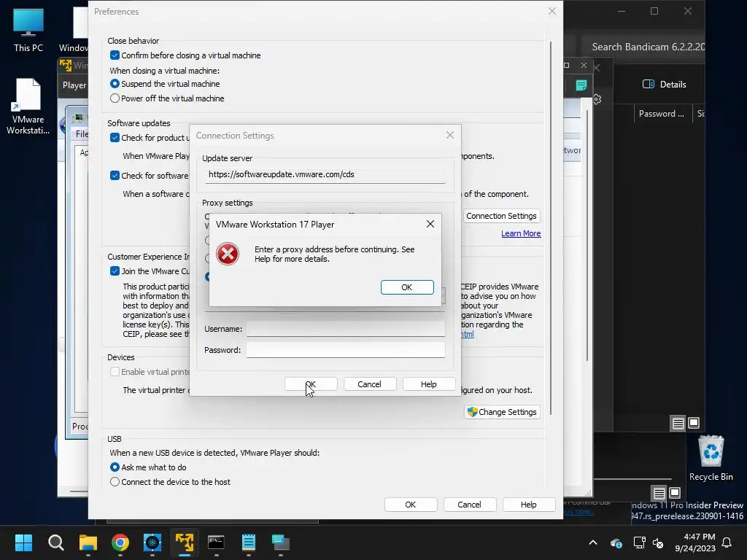Click the Search Bandicam box in Explorer
The image size is (747, 560).
(648, 47)
